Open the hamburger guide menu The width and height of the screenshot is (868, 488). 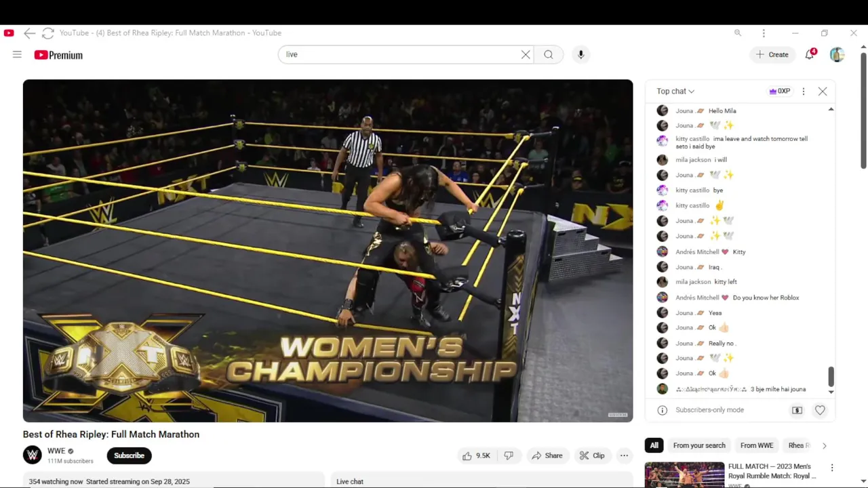tap(17, 55)
